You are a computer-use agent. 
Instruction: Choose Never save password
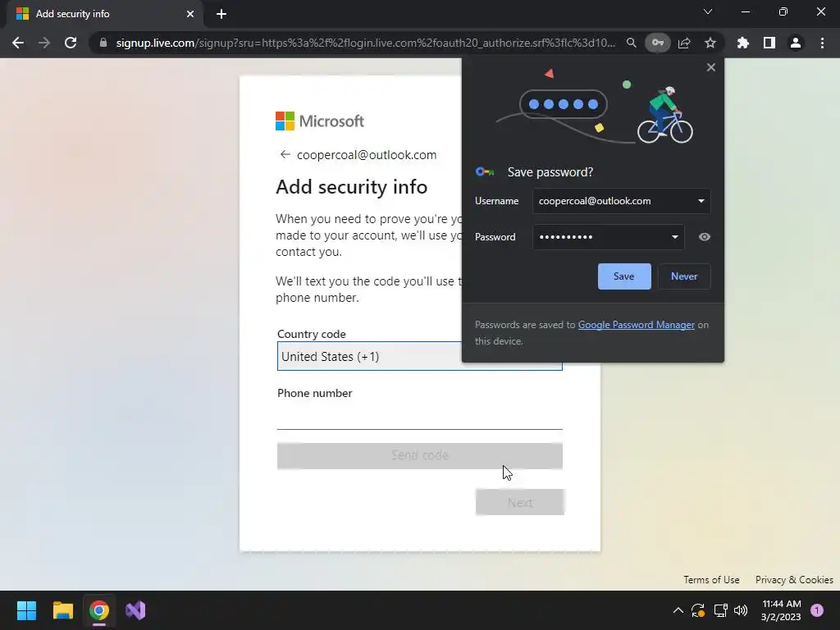point(684,276)
